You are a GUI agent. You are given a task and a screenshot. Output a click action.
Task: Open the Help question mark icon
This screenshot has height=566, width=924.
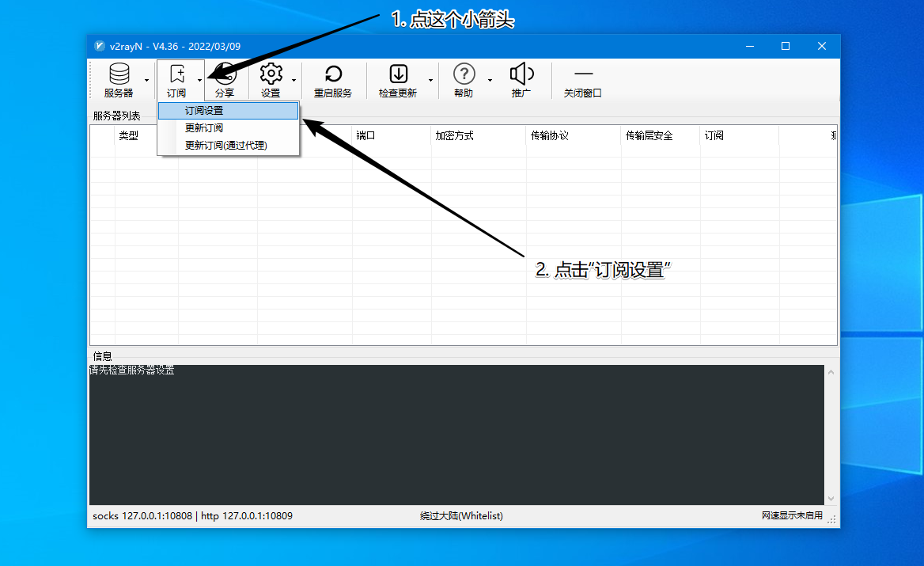point(464,74)
